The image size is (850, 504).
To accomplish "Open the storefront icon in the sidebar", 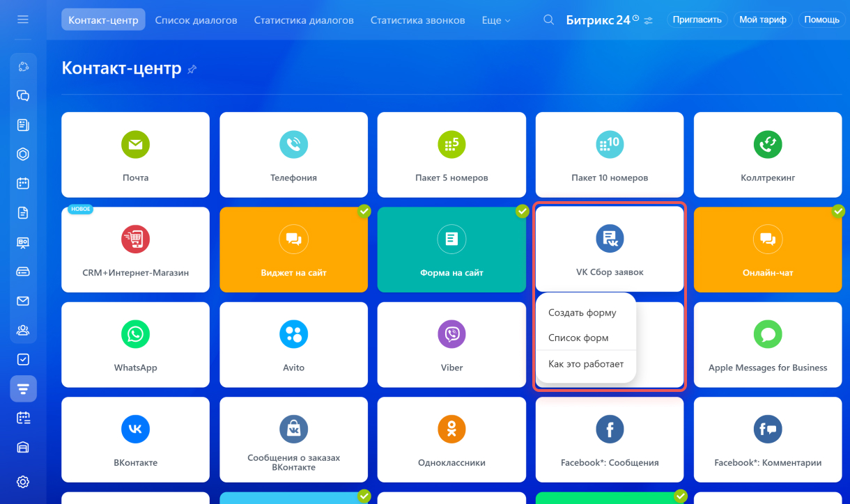I will pyautogui.click(x=23, y=447).
